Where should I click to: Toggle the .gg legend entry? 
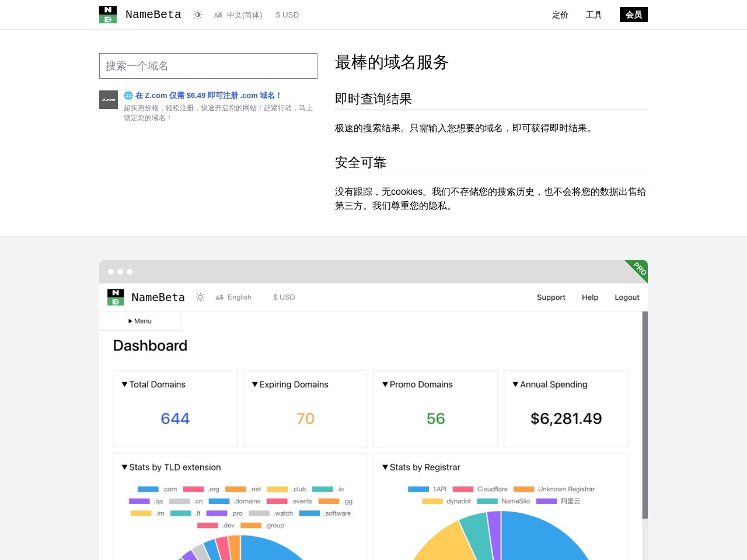336,501
